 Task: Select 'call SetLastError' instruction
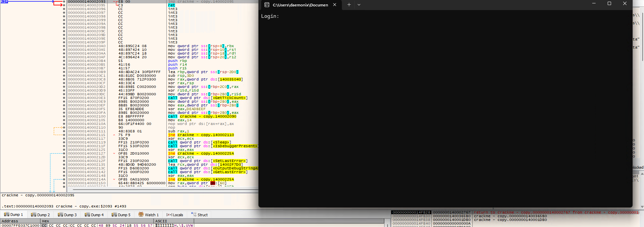208,161
